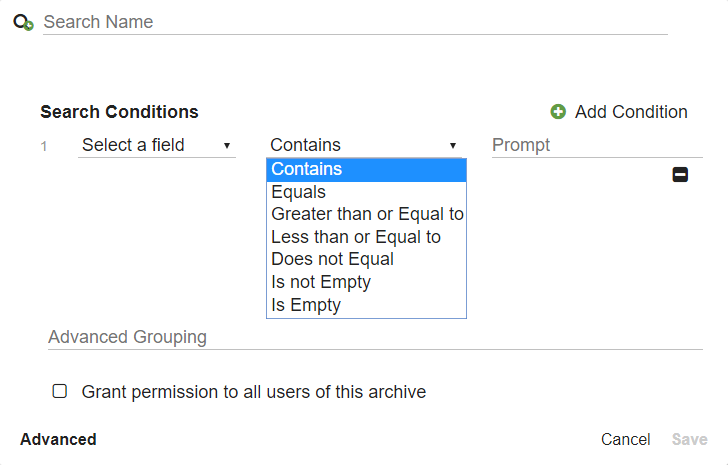Open the Select a field dropdown
728x465 pixels.
pos(157,145)
